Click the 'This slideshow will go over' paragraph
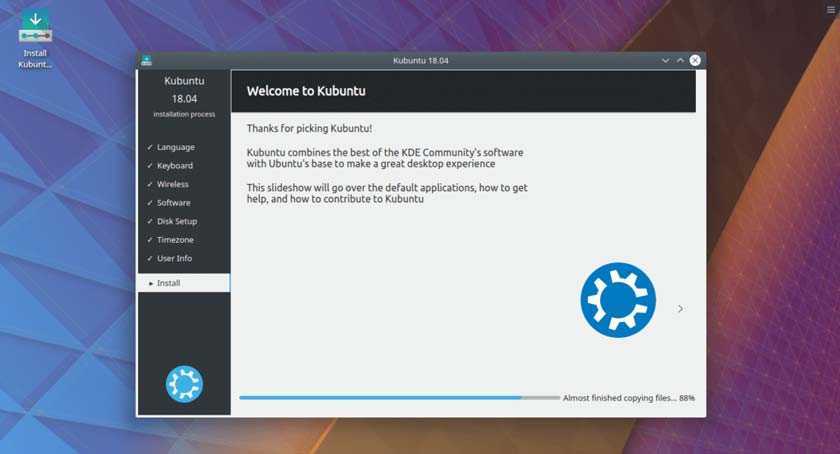This screenshot has width=840, height=454. pyautogui.click(x=387, y=193)
